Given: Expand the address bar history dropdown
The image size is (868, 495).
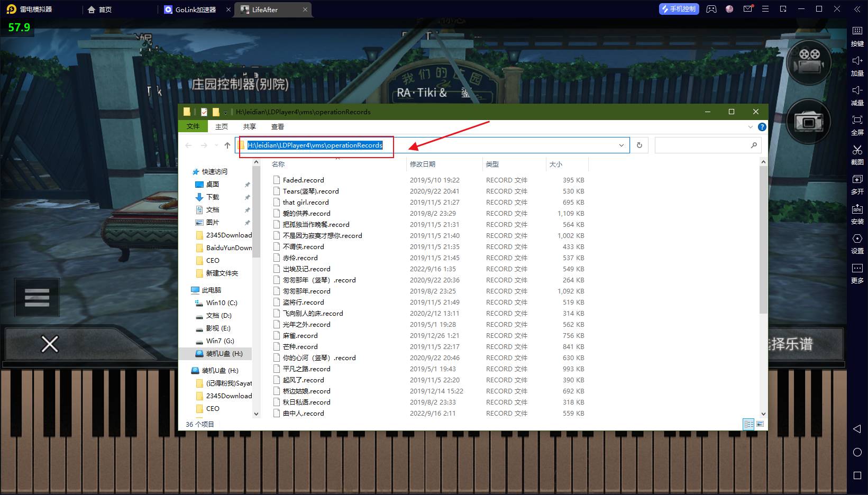Looking at the screenshot, I should point(622,145).
